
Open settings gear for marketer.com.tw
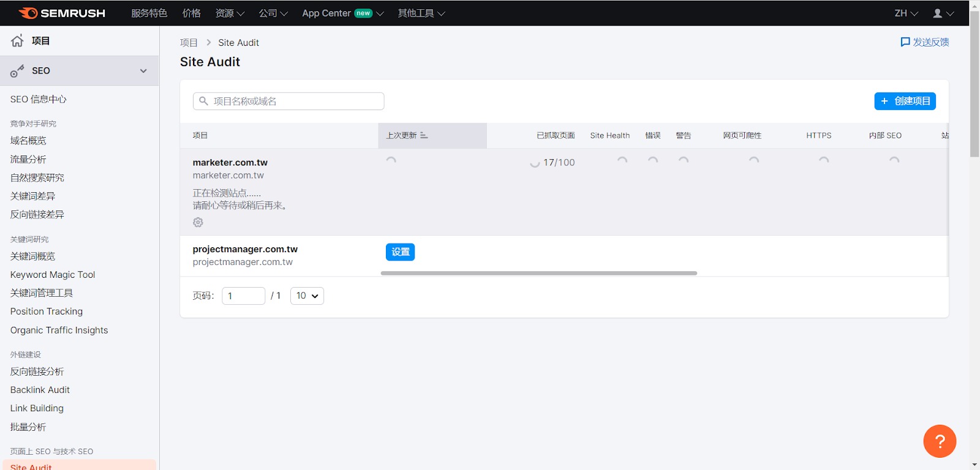(198, 222)
